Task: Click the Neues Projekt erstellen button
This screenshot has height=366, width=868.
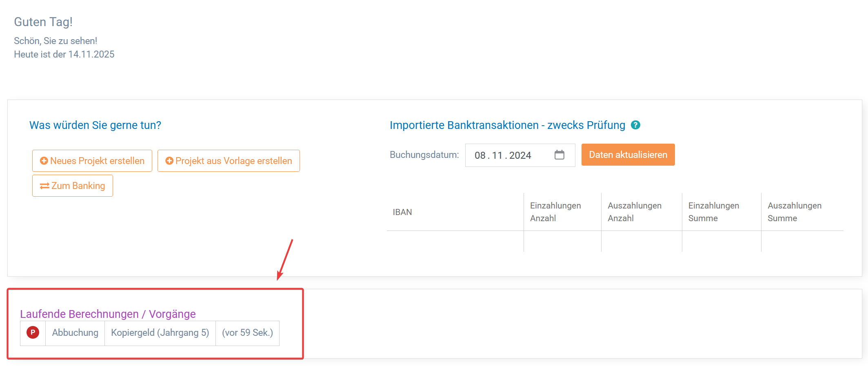Action: [92, 161]
